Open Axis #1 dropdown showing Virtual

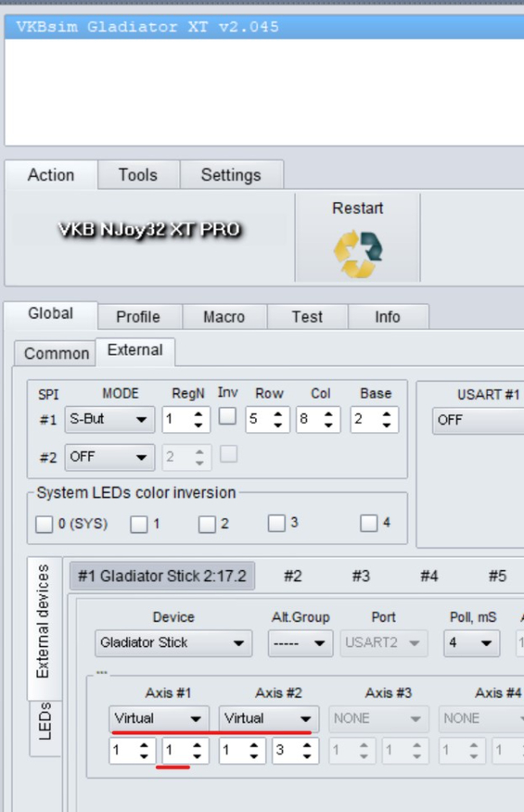159,719
